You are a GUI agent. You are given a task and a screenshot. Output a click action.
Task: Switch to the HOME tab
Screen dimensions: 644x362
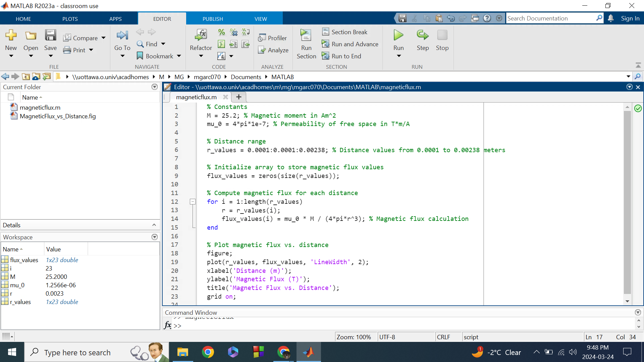point(23,19)
